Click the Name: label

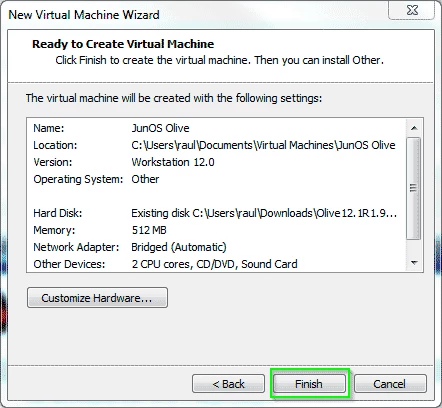[x=49, y=128]
